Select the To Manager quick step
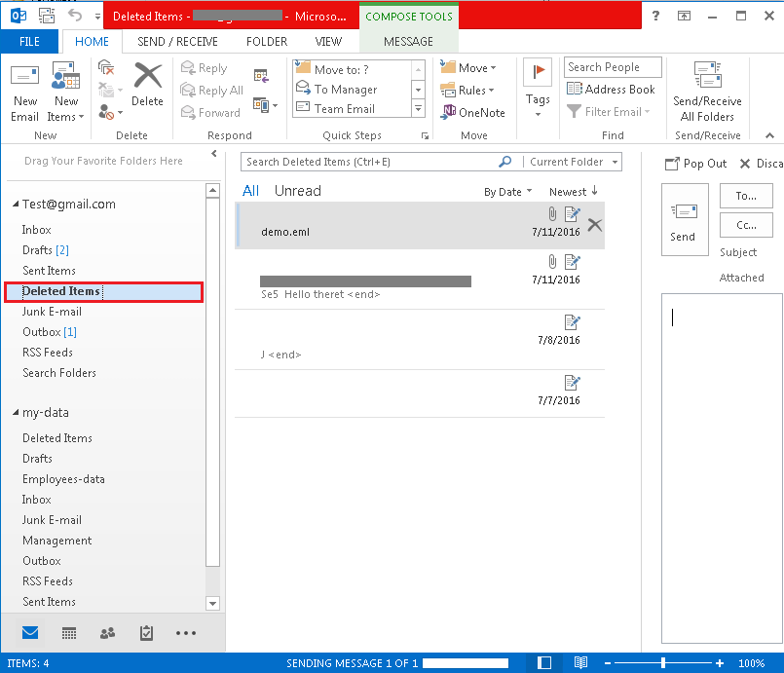784x673 pixels. (353, 89)
